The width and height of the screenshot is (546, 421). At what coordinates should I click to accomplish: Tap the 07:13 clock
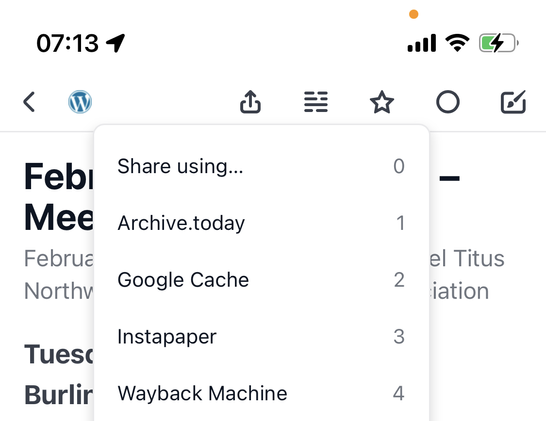68,43
